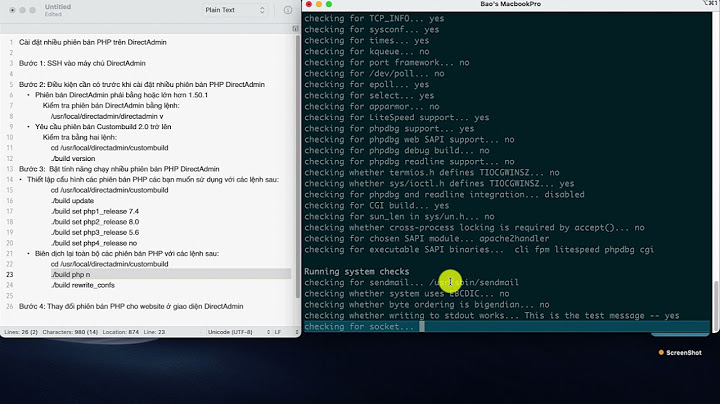The width and height of the screenshot is (720, 404).
Task: Close the Untitled editor window
Action: [12, 10]
